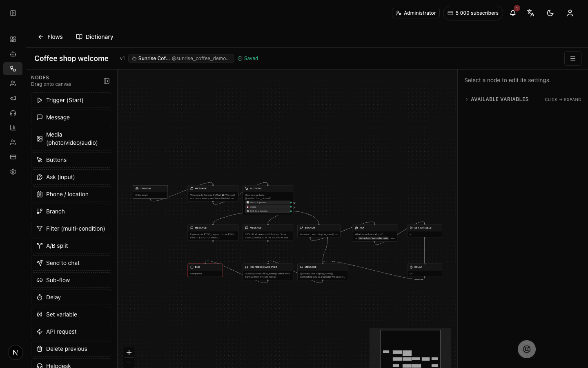Image resolution: width=588 pixels, height=368 pixels.
Task: Zoom in with the plus button
Action: pyautogui.click(x=129, y=352)
